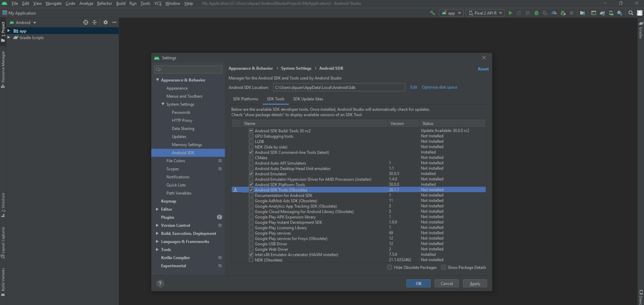
Task: Open the Android project view dropdown
Action: 23,22
